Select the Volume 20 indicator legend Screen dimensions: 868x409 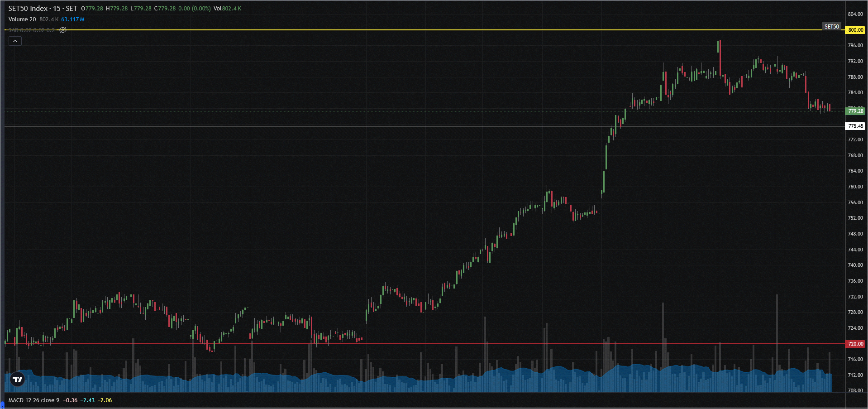22,19
